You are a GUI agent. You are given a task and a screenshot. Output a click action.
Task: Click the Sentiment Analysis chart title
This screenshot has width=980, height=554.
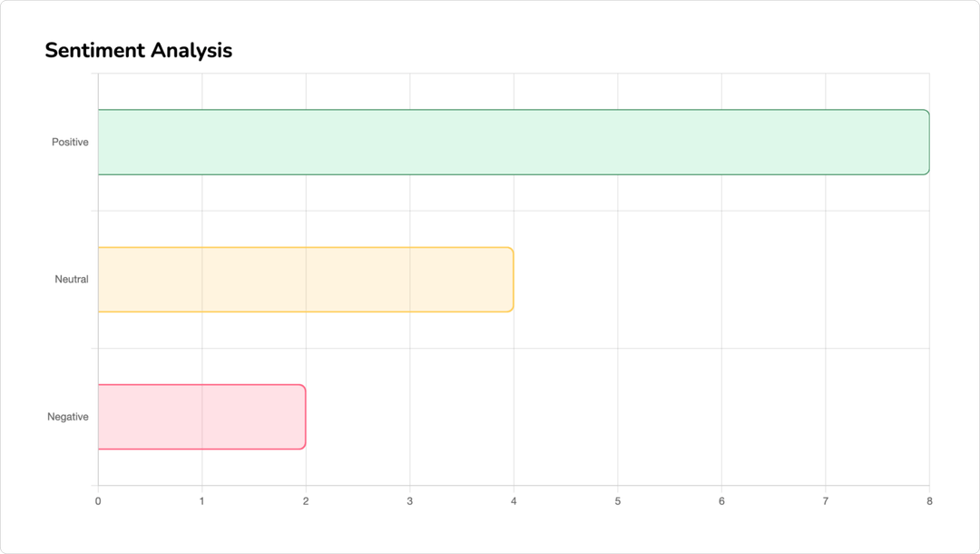(x=138, y=51)
